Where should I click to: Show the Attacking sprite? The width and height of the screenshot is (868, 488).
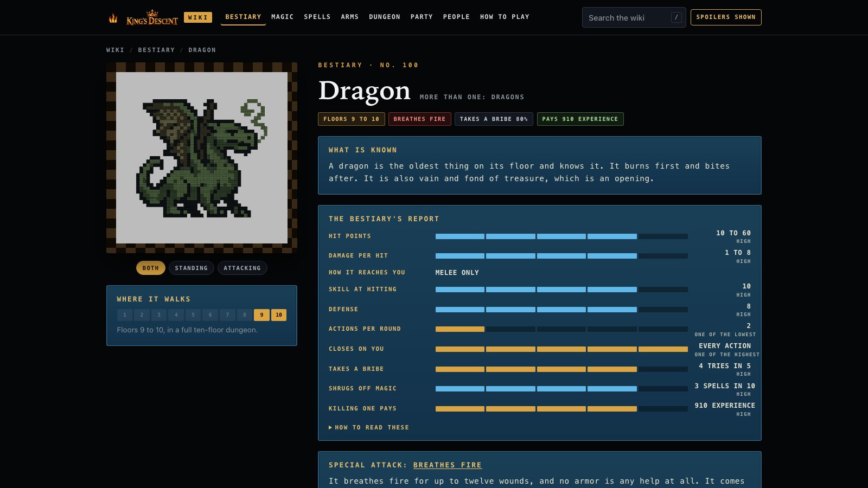click(242, 268)
